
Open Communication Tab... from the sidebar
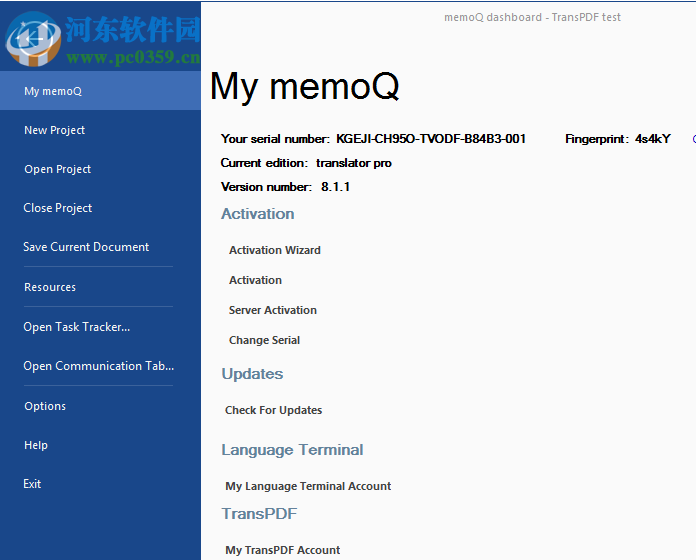[x=99, y=366]
